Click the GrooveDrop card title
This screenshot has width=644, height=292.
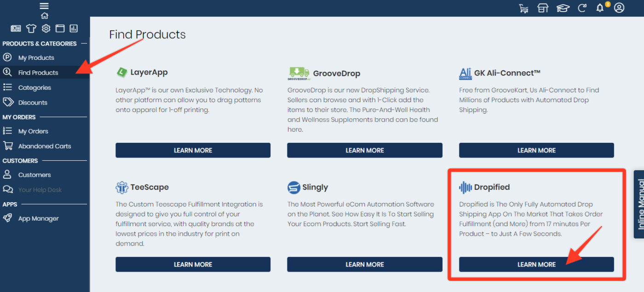click(337, 73)
